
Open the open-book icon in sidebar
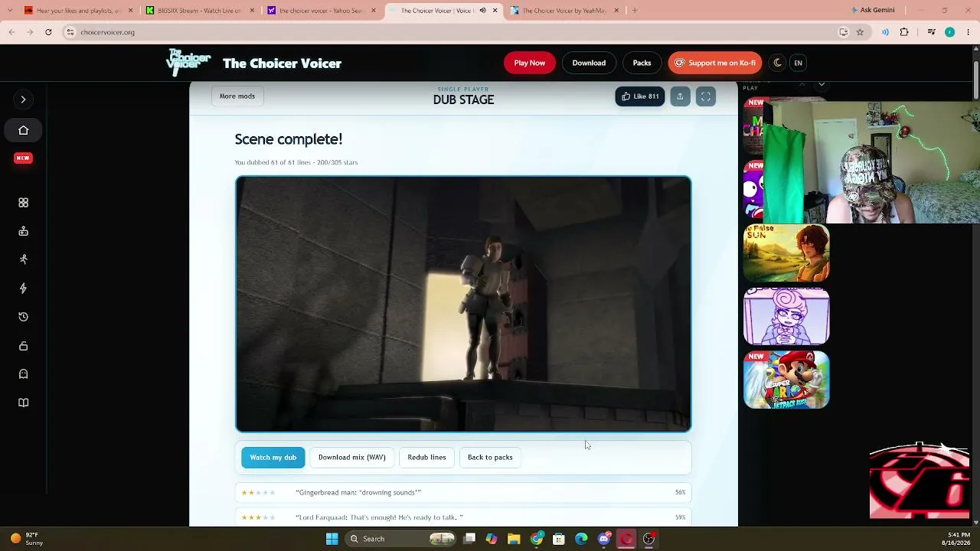(x=23, y=403)
